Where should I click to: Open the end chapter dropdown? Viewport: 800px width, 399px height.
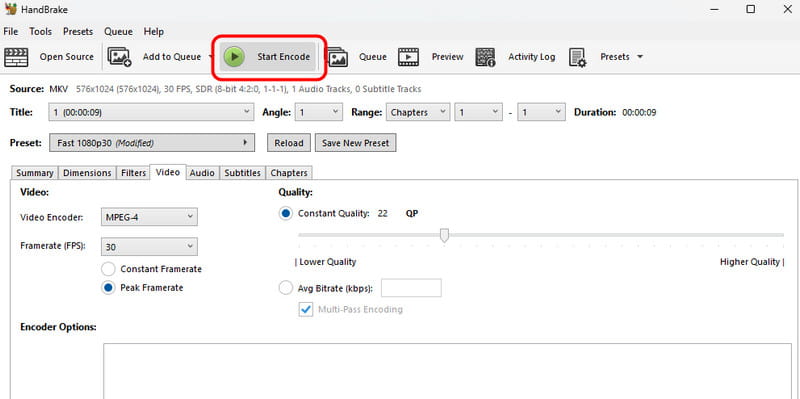(x=541, y=112)
